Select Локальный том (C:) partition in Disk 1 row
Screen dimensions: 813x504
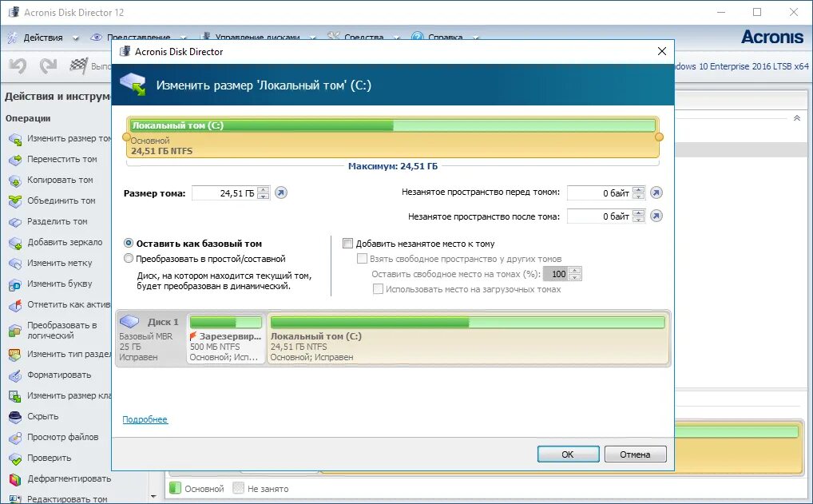coord(467,339)
